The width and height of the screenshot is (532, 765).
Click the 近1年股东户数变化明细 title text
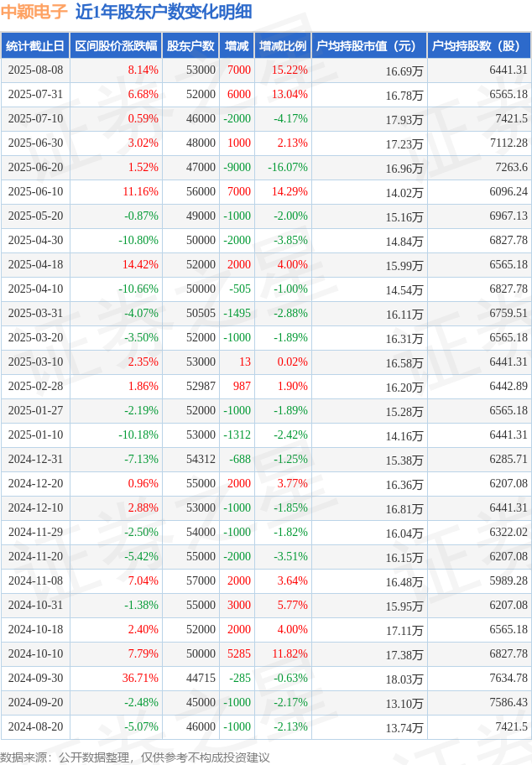pos(164,12)
